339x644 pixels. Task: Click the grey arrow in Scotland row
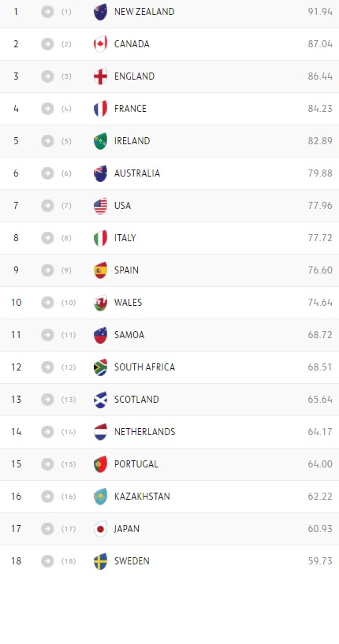tap(47, 400)
